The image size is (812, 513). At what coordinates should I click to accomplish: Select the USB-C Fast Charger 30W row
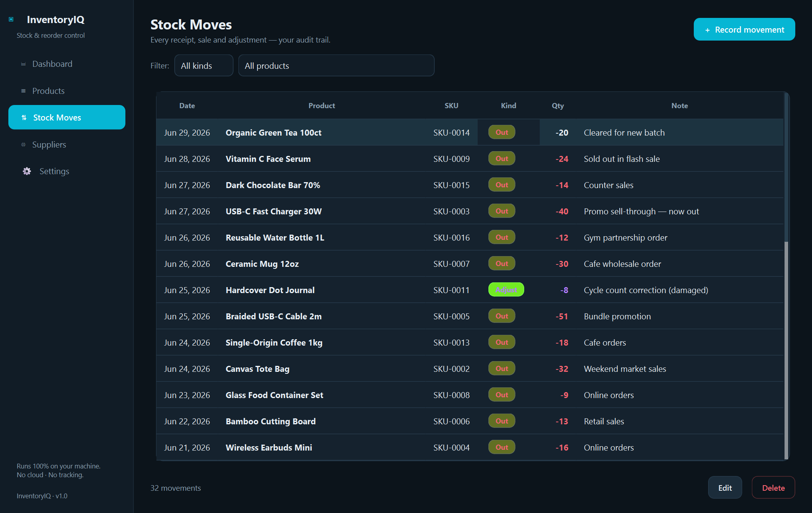tap(470, 211)
